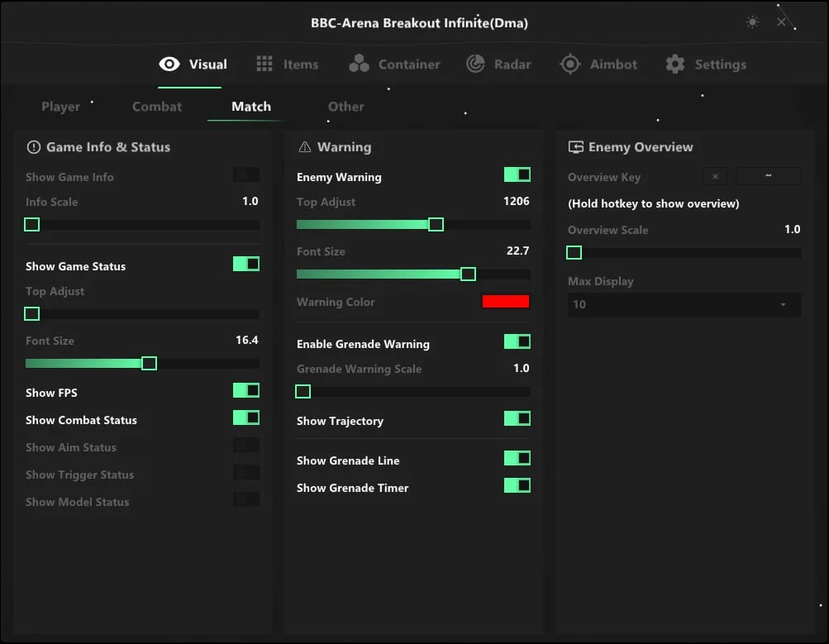The height and width of the screenshot is (644, 829).
Task: Click the "16.4" Font Size value
Action: click(247, 340)
